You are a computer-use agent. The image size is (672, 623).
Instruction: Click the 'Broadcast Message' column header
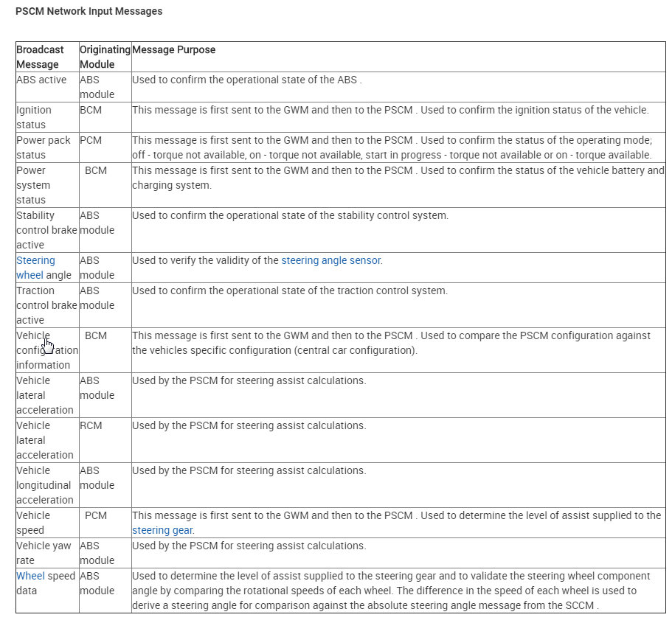[47, 57]
